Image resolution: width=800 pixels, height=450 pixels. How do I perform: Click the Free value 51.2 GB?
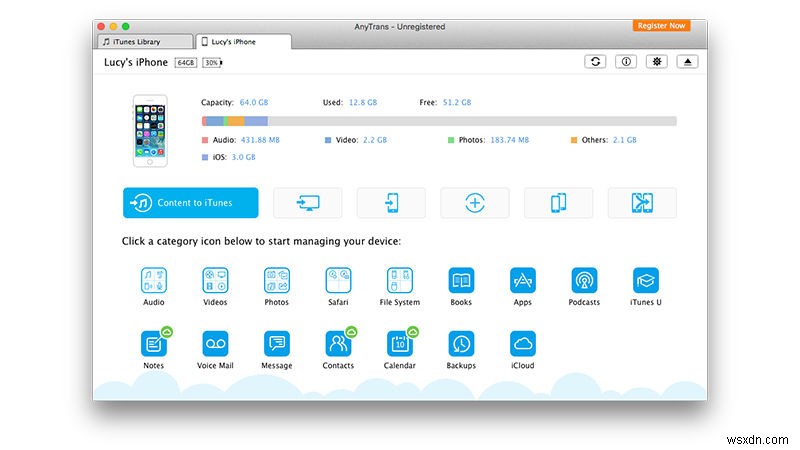[457, 102]
